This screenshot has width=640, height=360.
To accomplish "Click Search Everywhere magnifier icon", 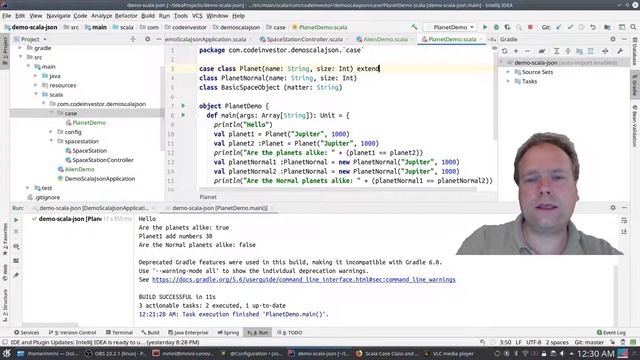I will coord(633,27).
